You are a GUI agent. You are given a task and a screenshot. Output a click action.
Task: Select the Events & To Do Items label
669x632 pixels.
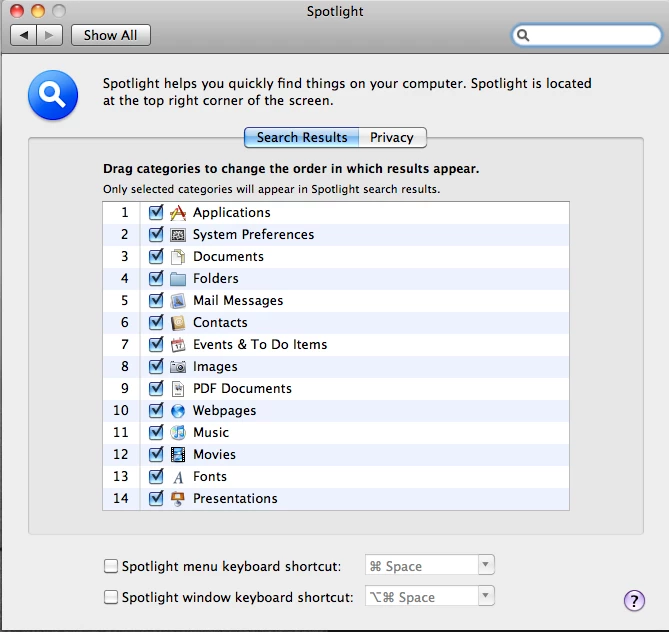(x=260, y=345)
